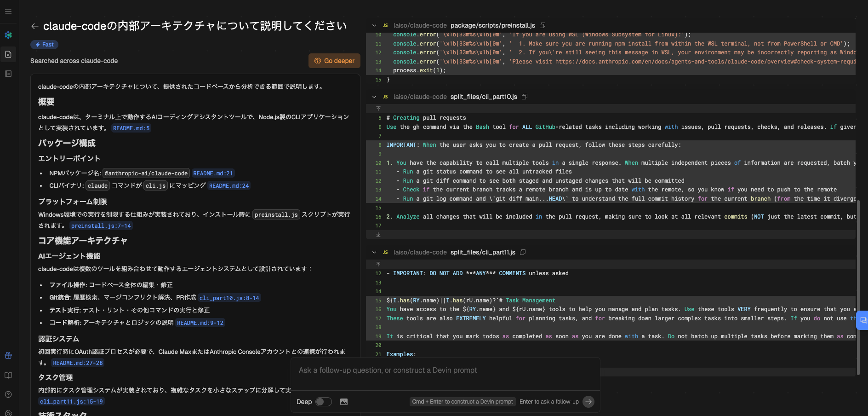Click the Devin logo icon in sidebar
868x416 pixels.
[x=8, y=35]
